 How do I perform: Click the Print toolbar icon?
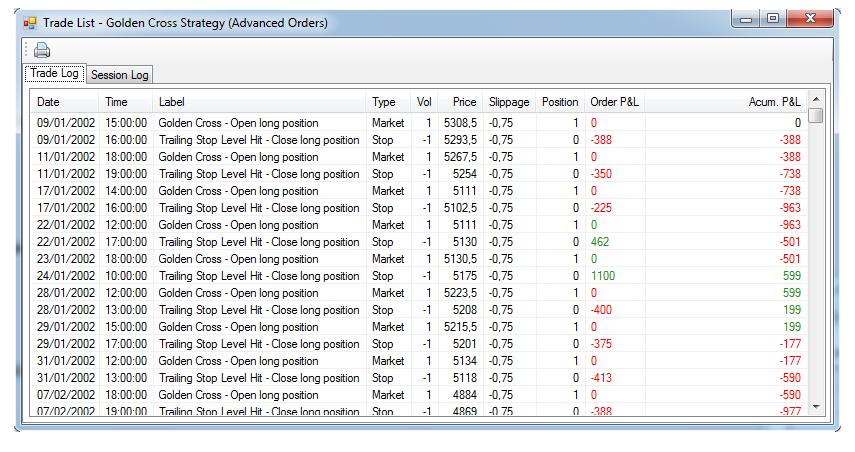41,51
